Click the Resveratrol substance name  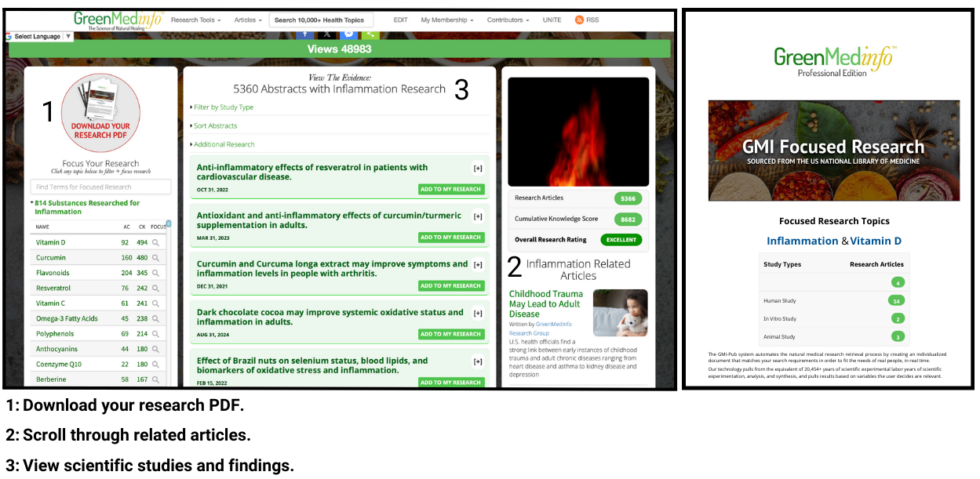click(53, 288)
